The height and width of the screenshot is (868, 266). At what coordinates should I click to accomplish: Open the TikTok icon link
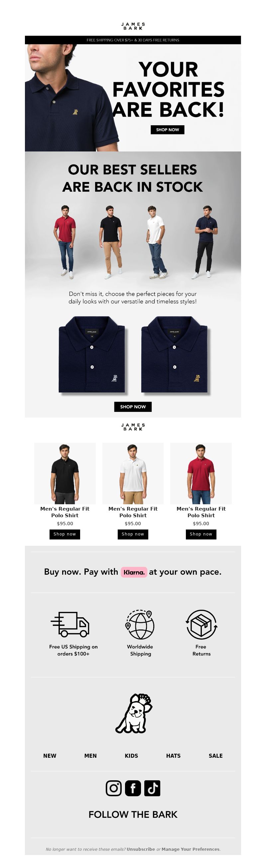(152, 788)
